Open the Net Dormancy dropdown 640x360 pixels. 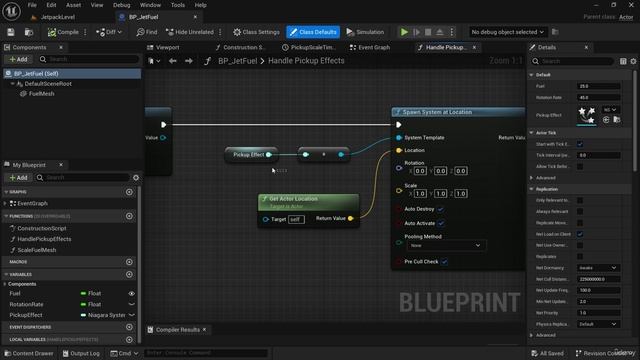click(x=598, y=268)
